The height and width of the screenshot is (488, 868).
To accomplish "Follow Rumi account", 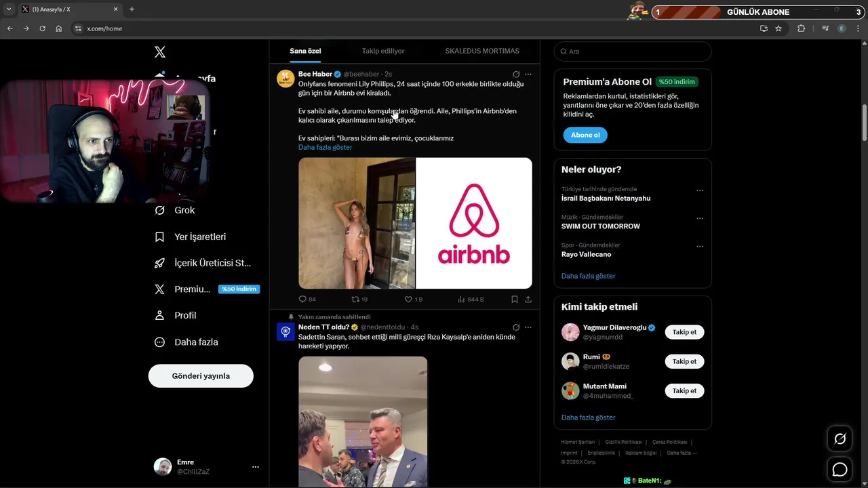I will [684, 361].
